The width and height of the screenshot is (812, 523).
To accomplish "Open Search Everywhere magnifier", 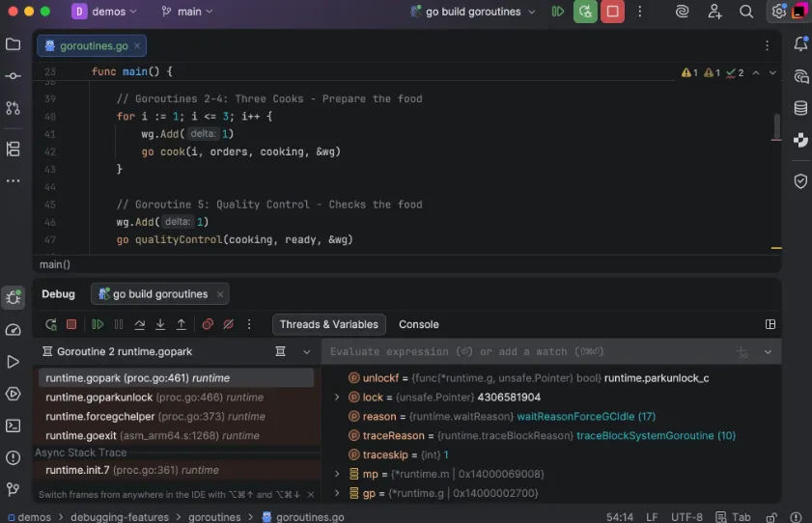I will click(x=746, y=12).
